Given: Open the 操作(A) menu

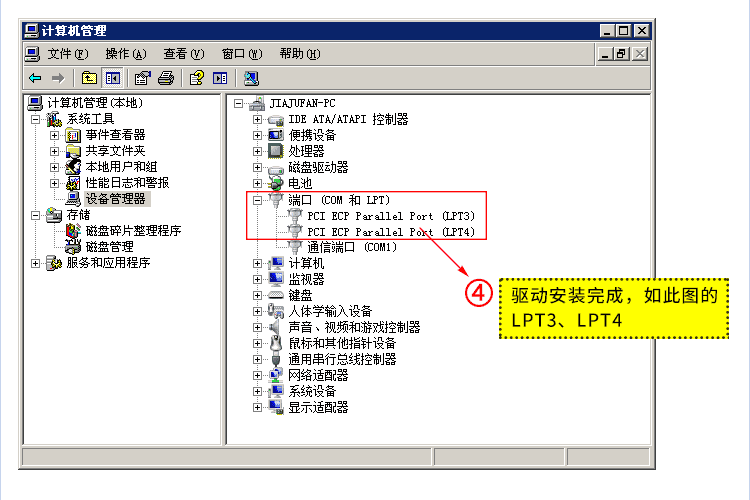Looking at the screenshot, I should pyautogui.click(x=126, y=54).
